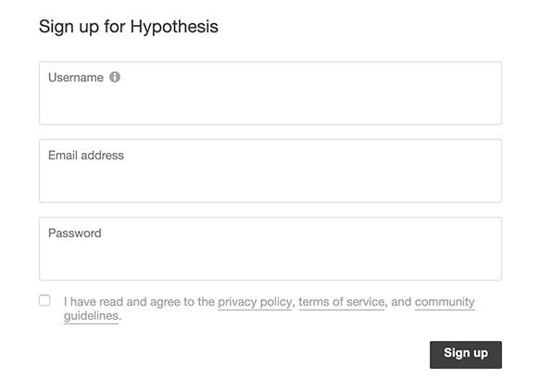Click the Sign up for Hypothesis heading
Image resolution: width=540 pixels, height=392 pixels.
129,27
